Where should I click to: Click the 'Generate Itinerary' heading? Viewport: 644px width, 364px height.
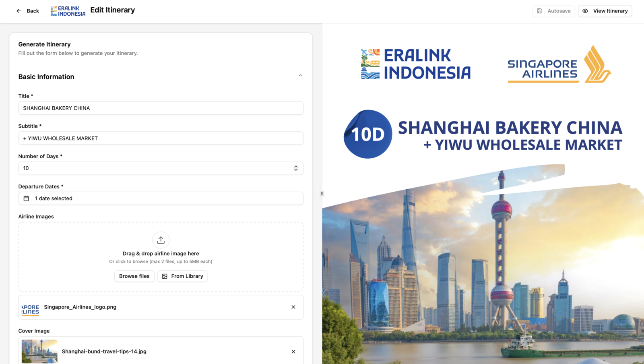point(44,44)
